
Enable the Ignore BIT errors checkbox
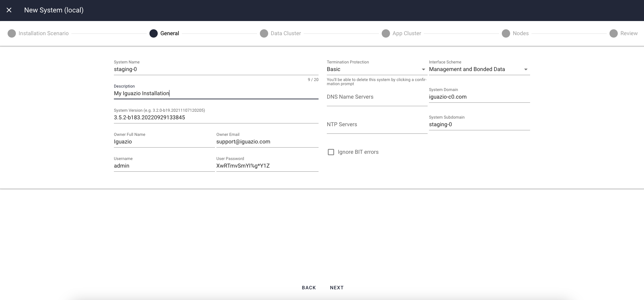click(x=331, y=152)
